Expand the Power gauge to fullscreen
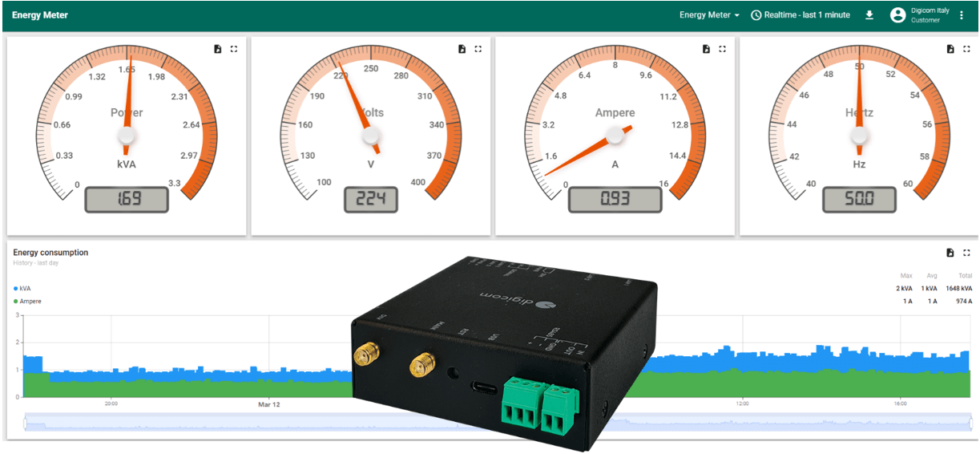This screenshot has width=980, height=454. tap(234, 49)
